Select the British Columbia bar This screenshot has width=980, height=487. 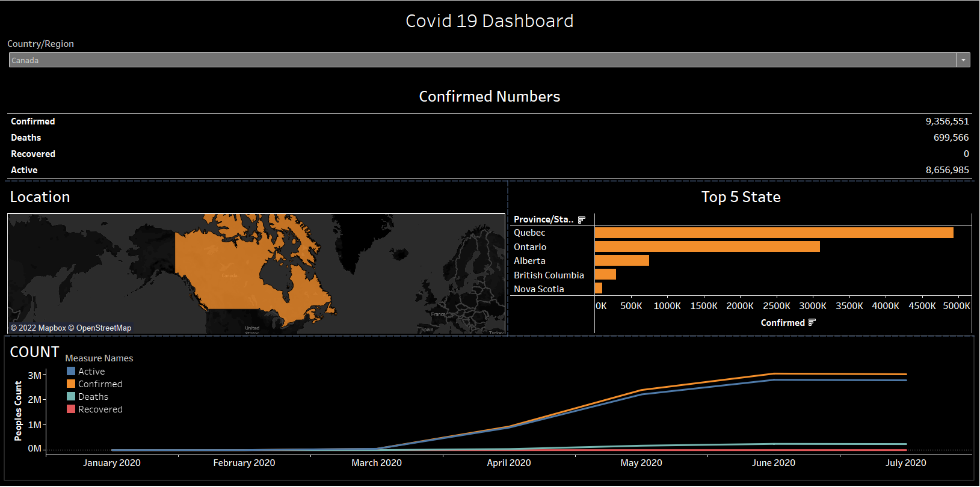pos(605,275)
